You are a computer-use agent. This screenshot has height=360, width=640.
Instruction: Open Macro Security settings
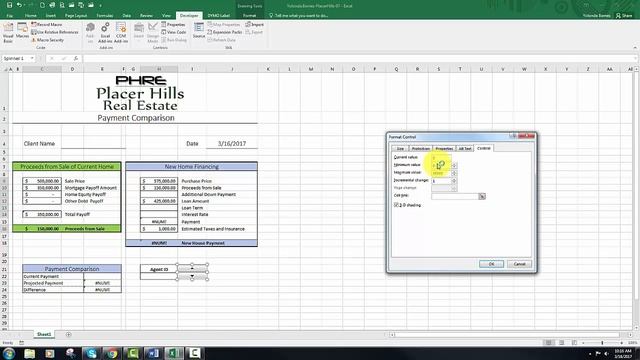coord(48,40)
